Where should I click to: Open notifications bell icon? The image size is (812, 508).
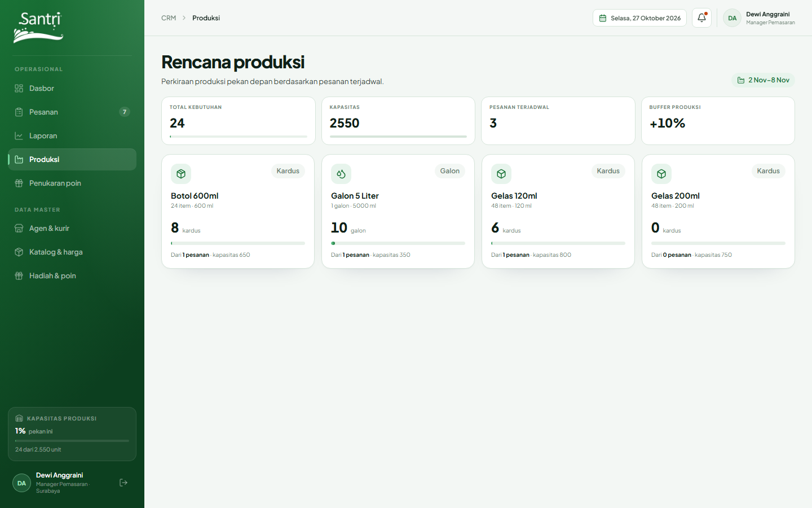coord(701,18)
